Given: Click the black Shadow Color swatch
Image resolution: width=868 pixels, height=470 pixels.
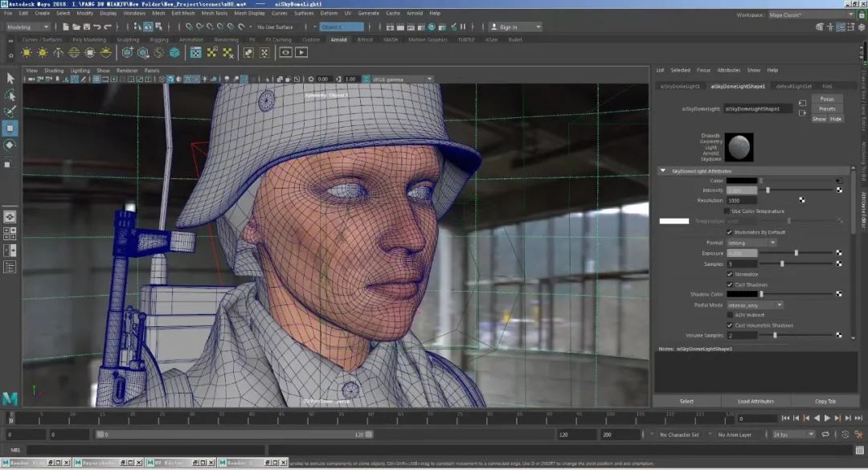Looking at the screenshot, I should tap(742, 294).
